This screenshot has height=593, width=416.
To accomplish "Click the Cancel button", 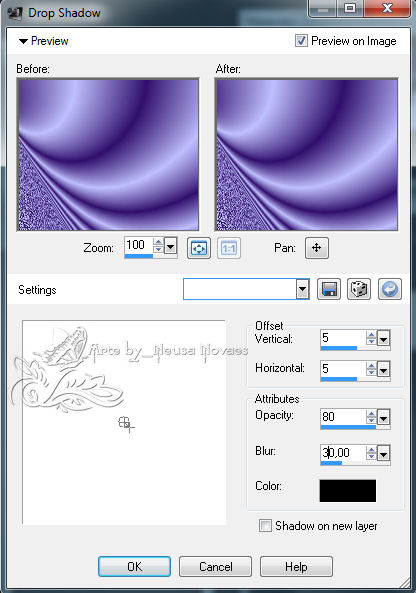I will 216,566.
